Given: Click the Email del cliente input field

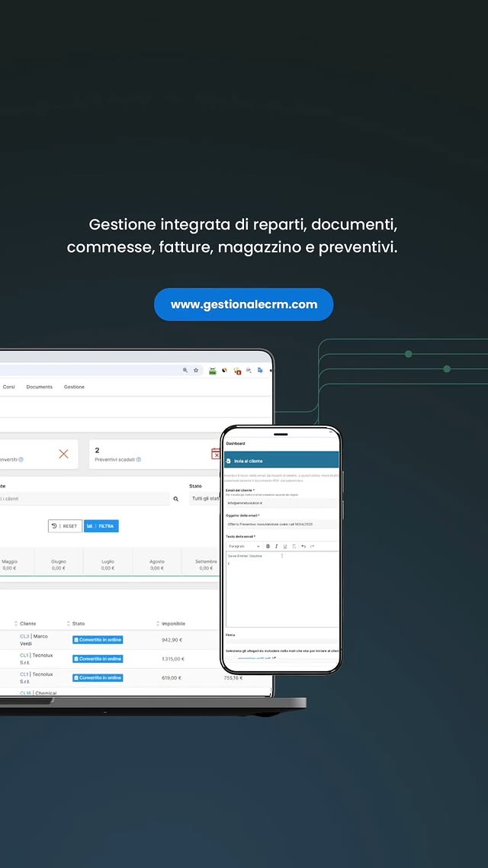Looking at the screenshot, I should 281,503.
